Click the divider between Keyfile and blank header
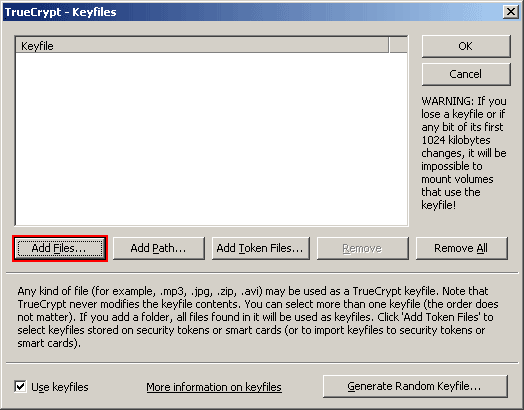Viewport: 524px width, 410px height. click(389, 45)
